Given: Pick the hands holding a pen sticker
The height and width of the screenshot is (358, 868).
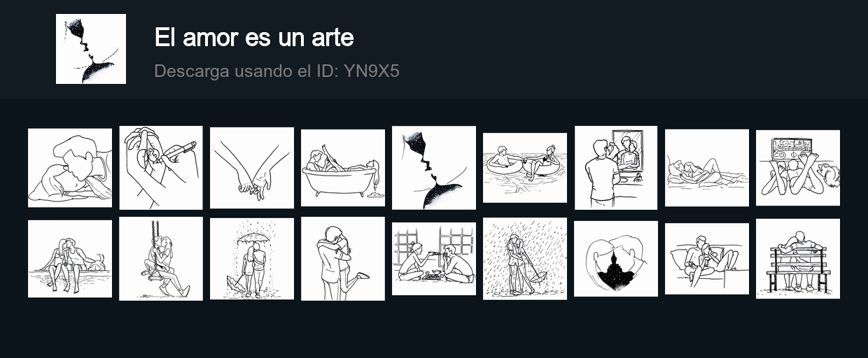Looking at the screenshot, I should [x=161, y=168].
